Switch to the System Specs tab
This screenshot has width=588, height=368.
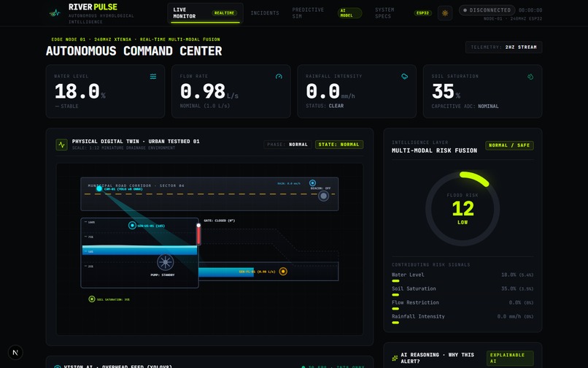403,13
